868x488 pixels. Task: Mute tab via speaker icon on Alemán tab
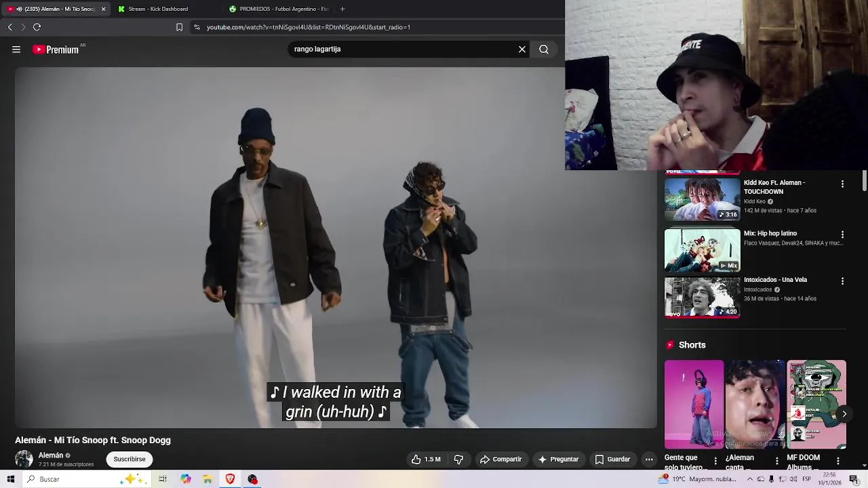[x=19, y=9]
